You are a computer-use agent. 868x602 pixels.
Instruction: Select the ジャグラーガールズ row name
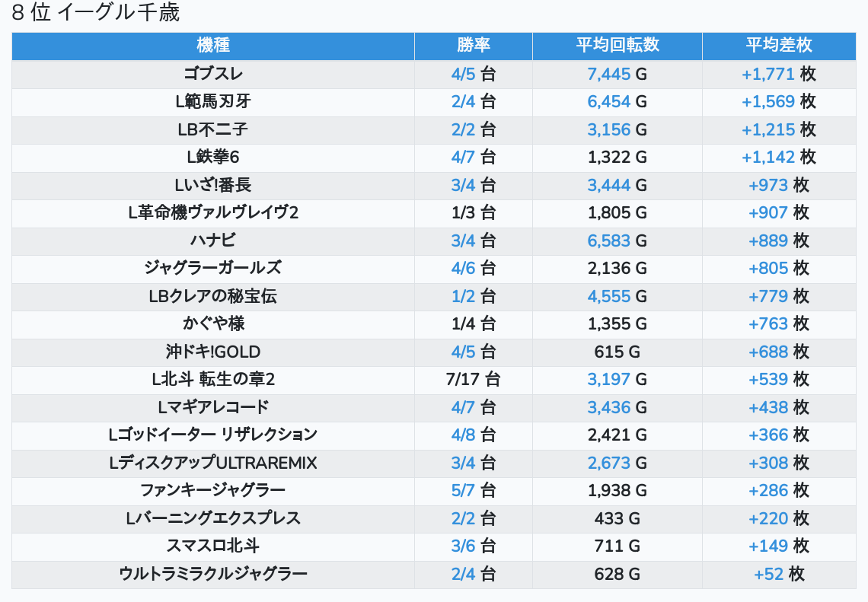point(213,268)
